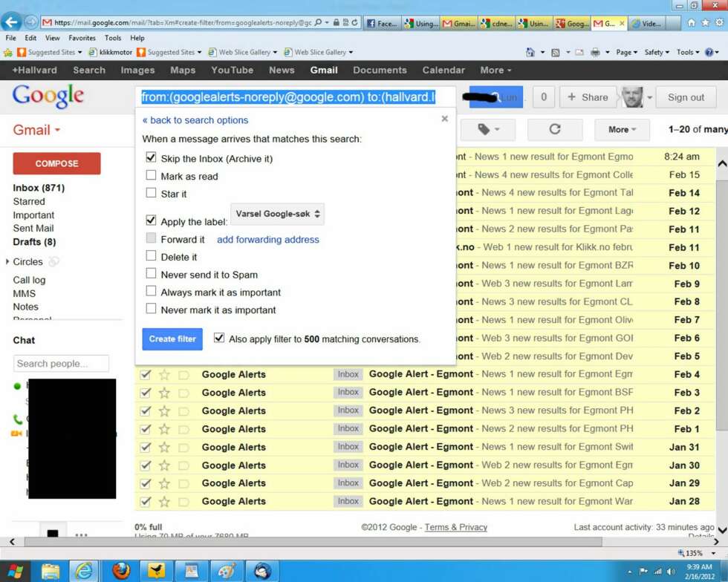Viewport: 728px width, 582px height.
Task: Open the File menu
Action: point(10,38)
